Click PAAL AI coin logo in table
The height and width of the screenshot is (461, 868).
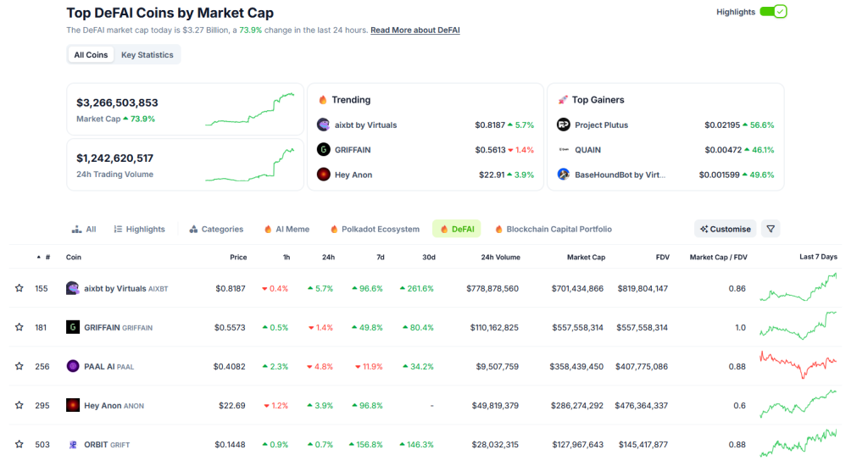coord(73,366)
